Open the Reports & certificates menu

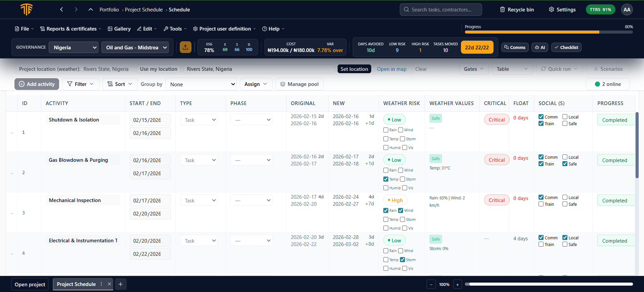tap(71, 29)
